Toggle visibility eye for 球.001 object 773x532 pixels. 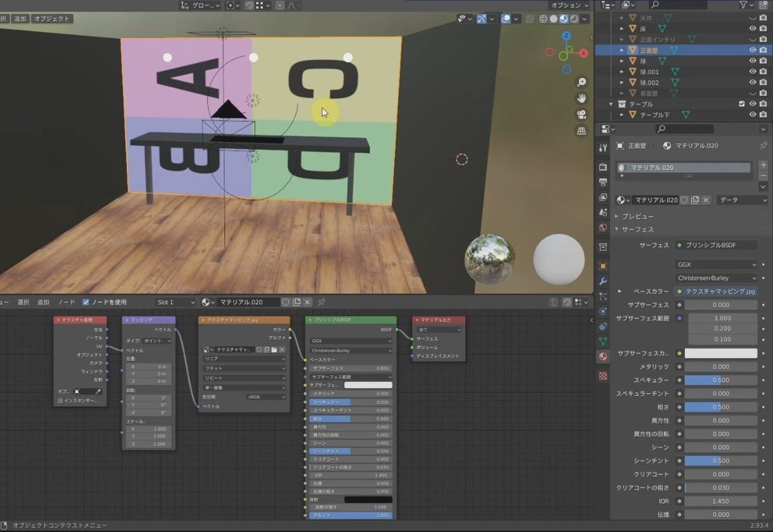(752, 71)
